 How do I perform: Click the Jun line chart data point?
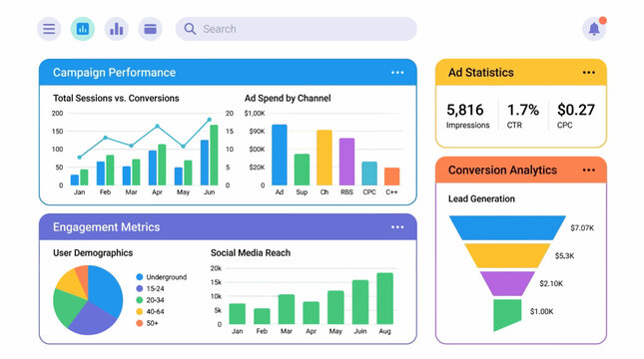pyautogui.click(x=209, y=120)
